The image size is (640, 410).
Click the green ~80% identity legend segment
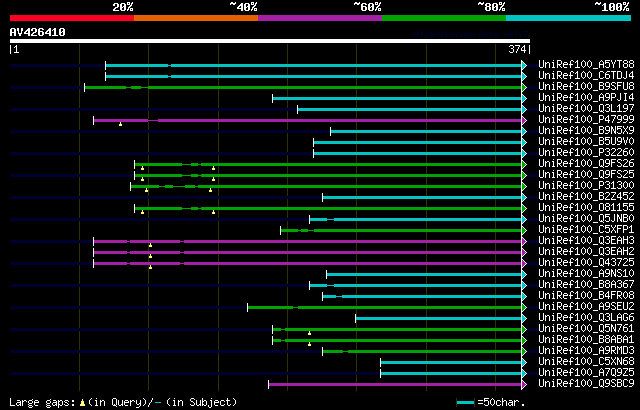444,18
